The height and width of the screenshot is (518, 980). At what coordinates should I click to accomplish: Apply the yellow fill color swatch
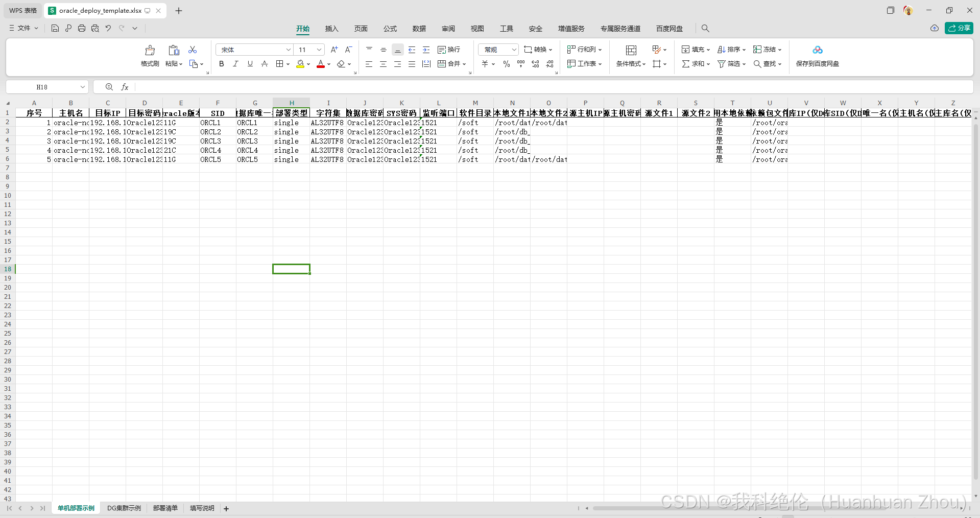(300, 64)
